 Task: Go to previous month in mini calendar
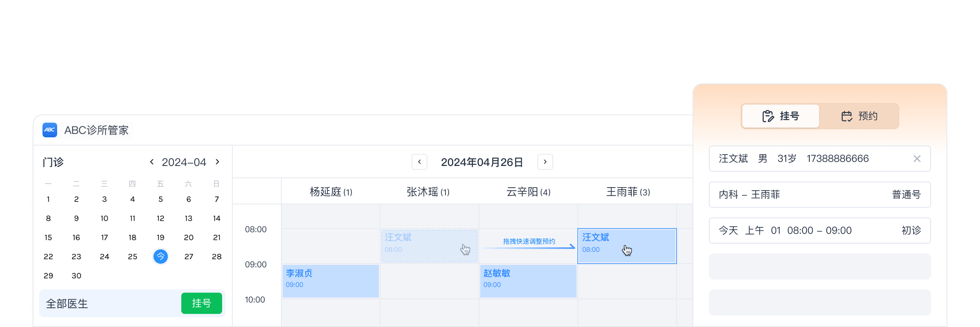click(152, 162)
